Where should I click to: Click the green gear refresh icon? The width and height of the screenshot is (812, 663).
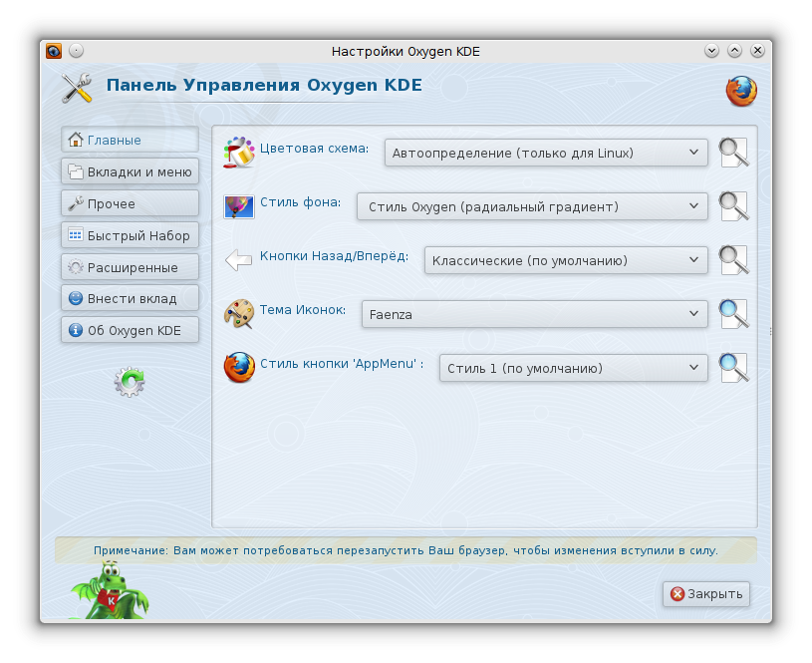coord(130,382)
